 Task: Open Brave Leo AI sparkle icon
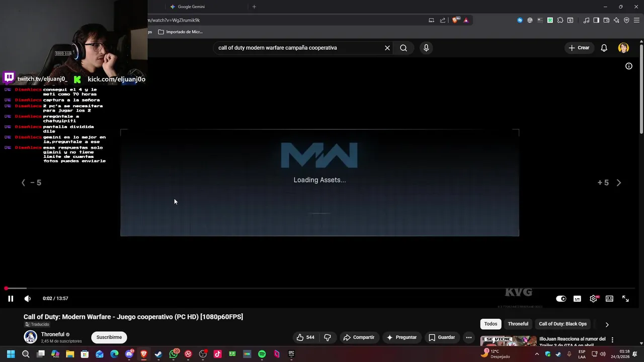pyautogui.click(x=616, y=20)
